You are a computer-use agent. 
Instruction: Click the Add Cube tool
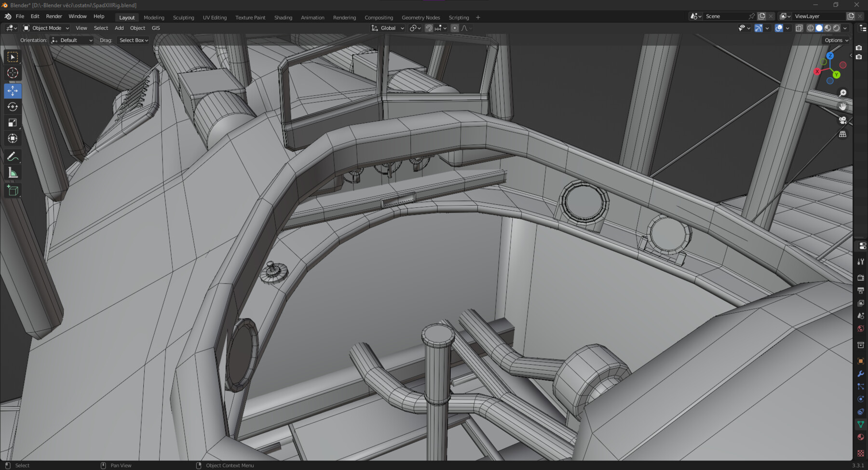[x=13, y=191]
